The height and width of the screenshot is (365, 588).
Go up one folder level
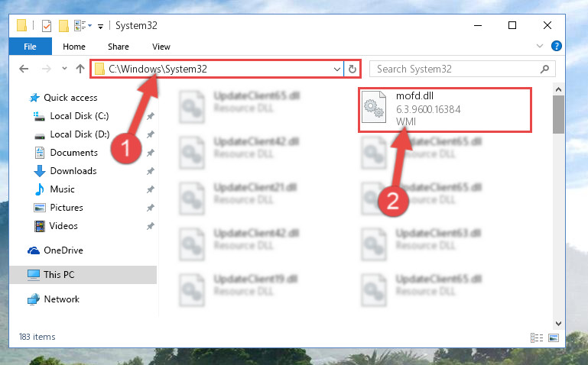click(x=80, y=69)
